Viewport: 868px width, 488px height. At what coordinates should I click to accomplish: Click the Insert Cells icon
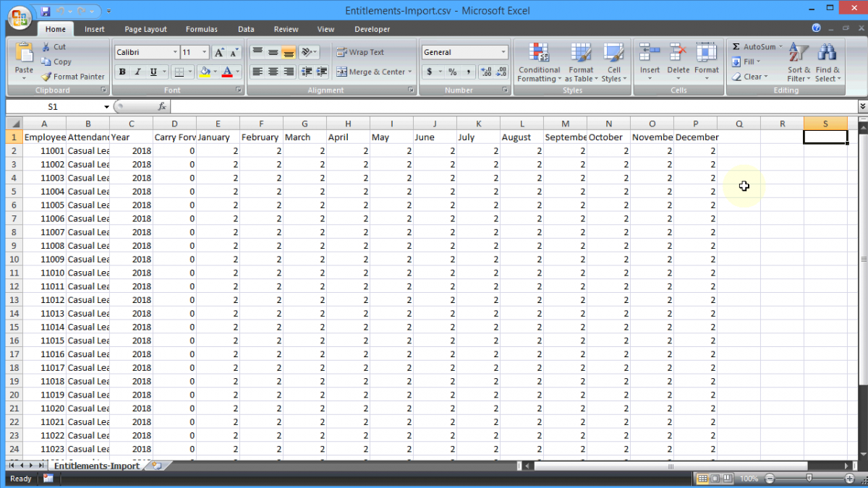point(650,58)
